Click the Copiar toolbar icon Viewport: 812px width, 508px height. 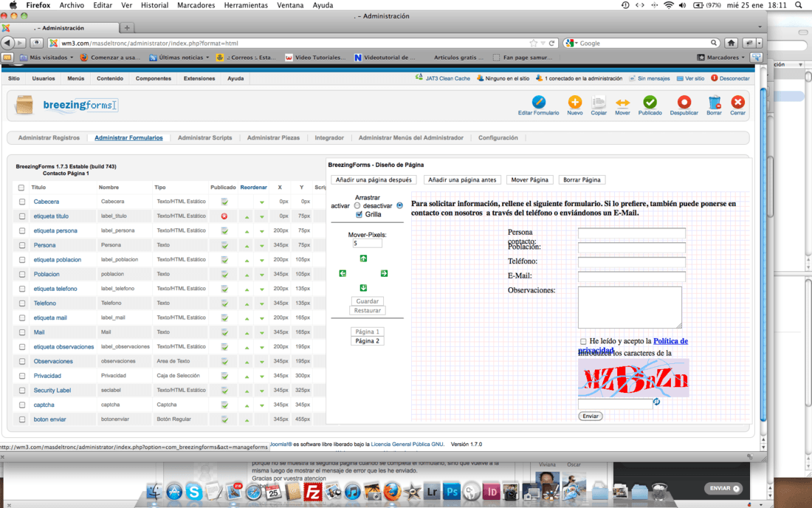(x=599, y=101)
